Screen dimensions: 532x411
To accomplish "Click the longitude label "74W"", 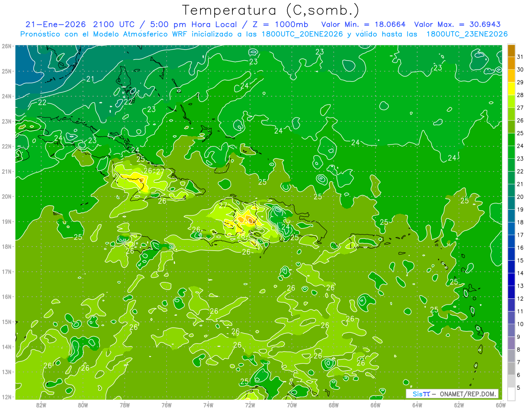I will [x=208, y=404].
